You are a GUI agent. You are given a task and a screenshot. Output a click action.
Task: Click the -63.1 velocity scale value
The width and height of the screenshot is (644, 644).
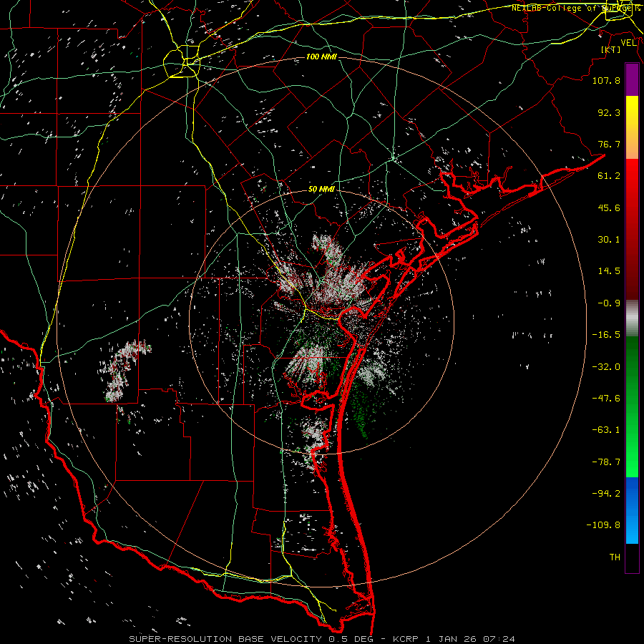[x=606, y=430]
